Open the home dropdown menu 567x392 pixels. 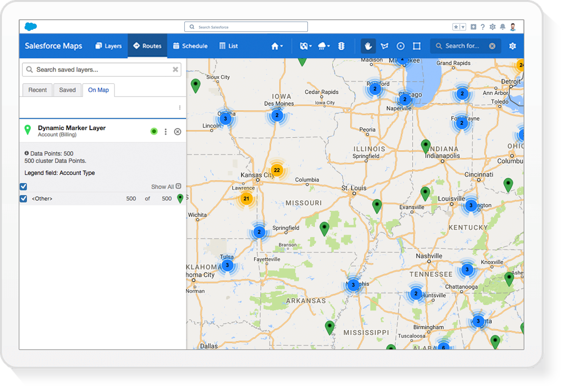tap(277, 46)
